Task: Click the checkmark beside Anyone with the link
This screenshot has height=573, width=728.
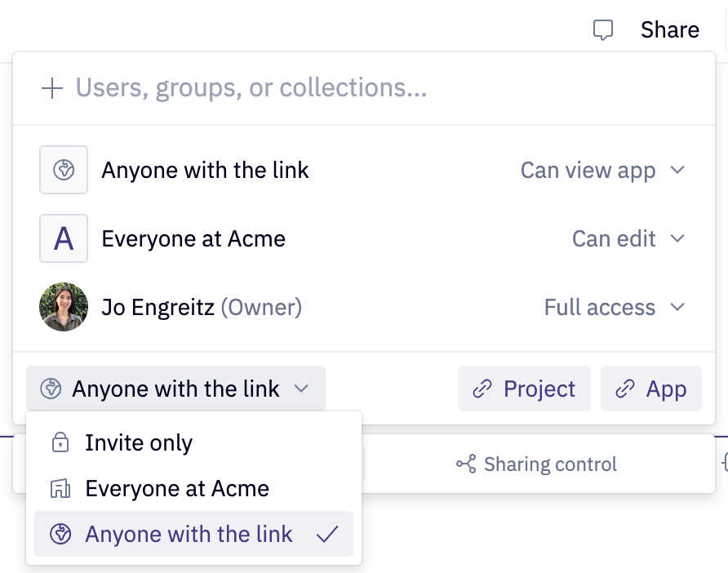Action: pos(328,534)
